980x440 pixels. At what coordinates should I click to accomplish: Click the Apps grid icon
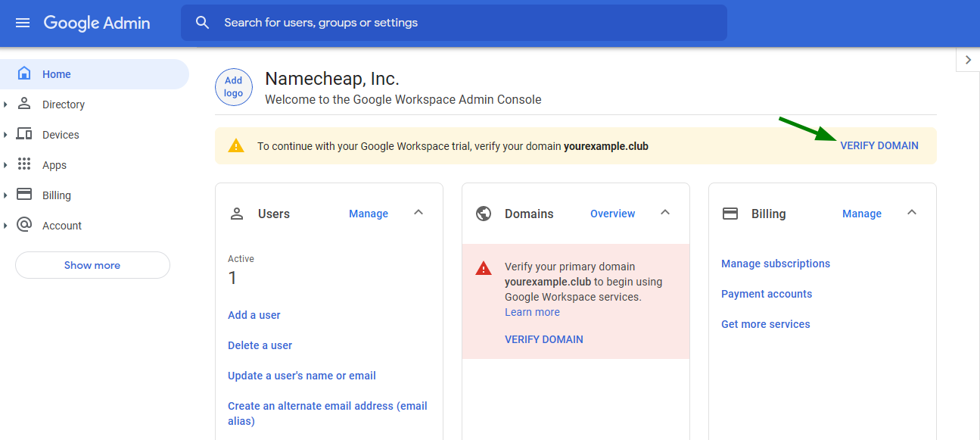[x=24, y=164]
